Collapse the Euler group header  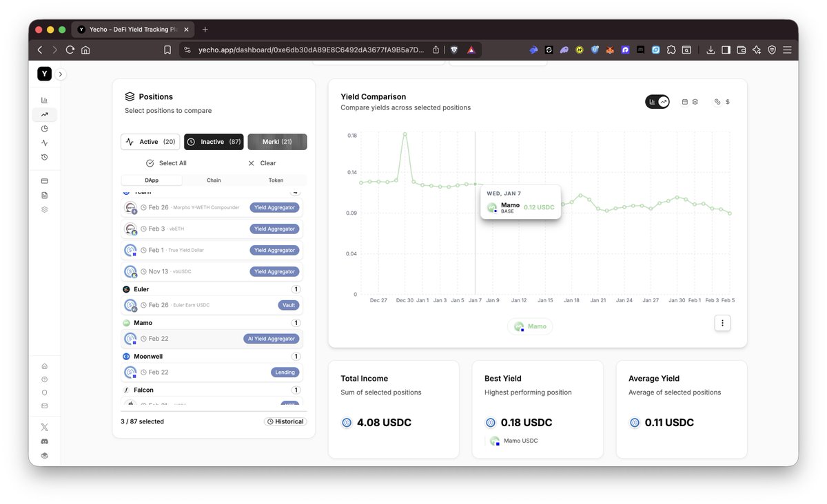click(x=212, y=289)
